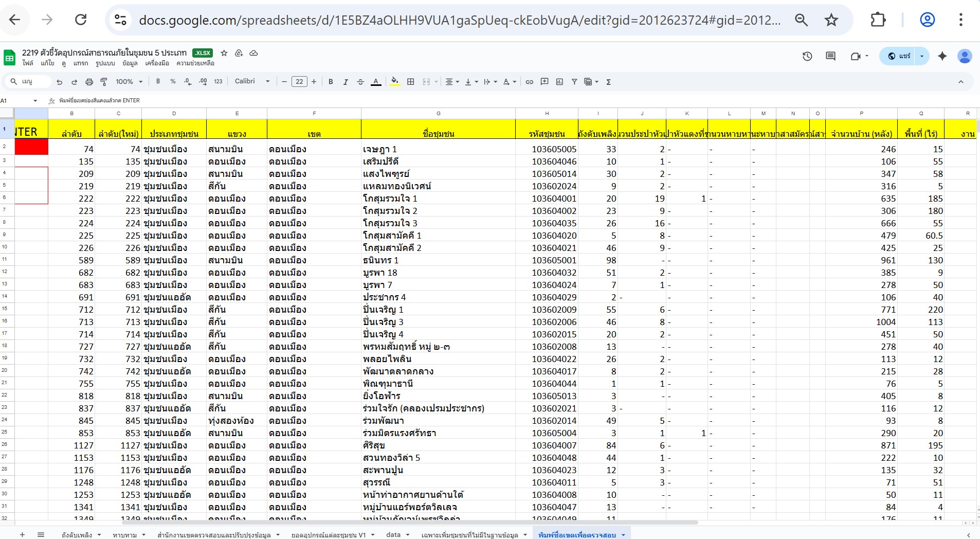This screenshot has height=539, width=980.
Task: Open the ความช่วยเหลือ menu
Action: [195, 63]
